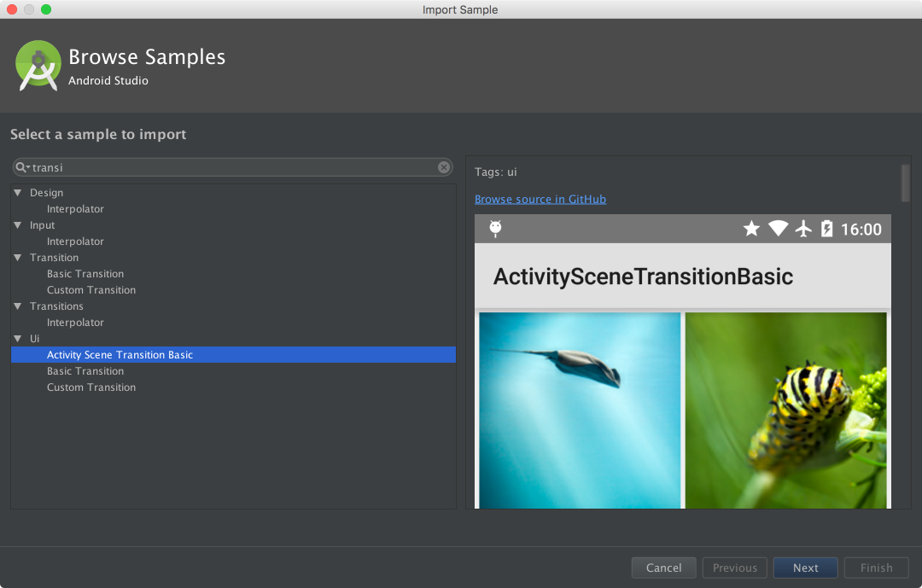Close the Import Sample window

[x=12, y=9]
